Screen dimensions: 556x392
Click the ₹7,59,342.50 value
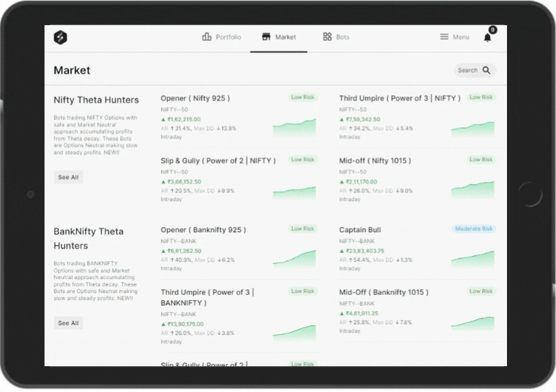tap(362, 119)
